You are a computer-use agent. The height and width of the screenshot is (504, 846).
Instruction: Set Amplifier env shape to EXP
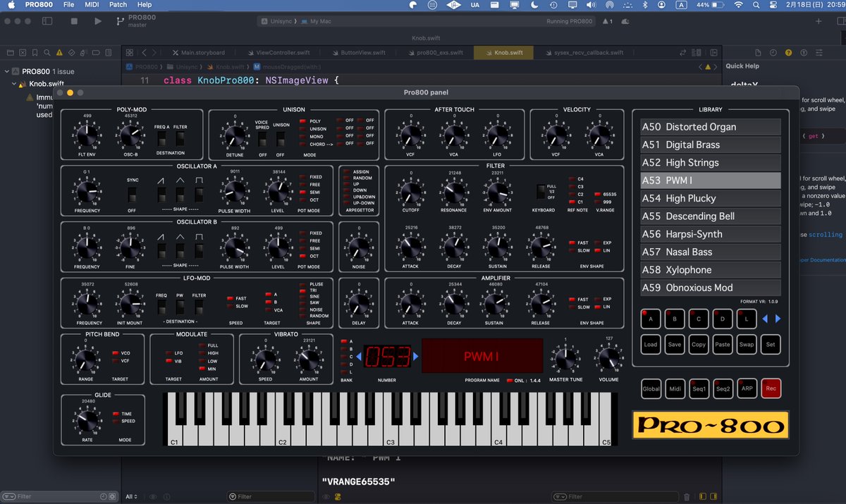coord(598,300)
